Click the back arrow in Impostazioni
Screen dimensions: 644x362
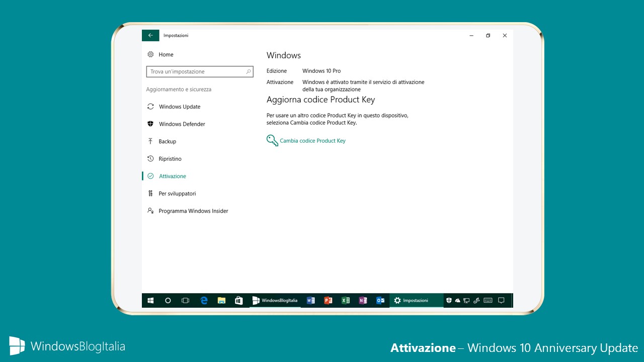coord(150,36)
